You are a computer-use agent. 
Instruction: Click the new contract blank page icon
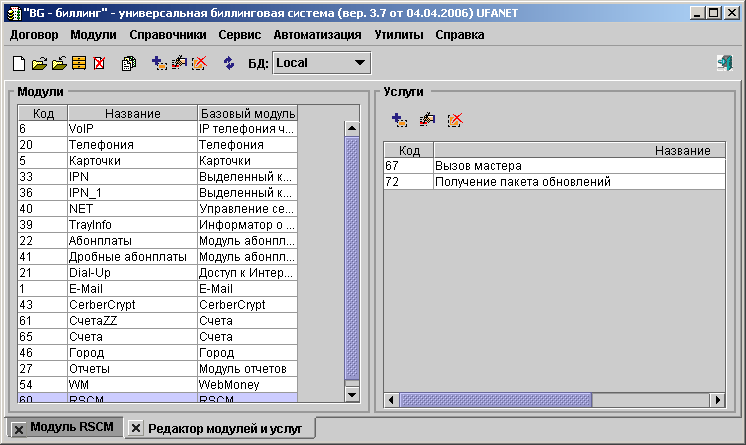coord(19,63)
